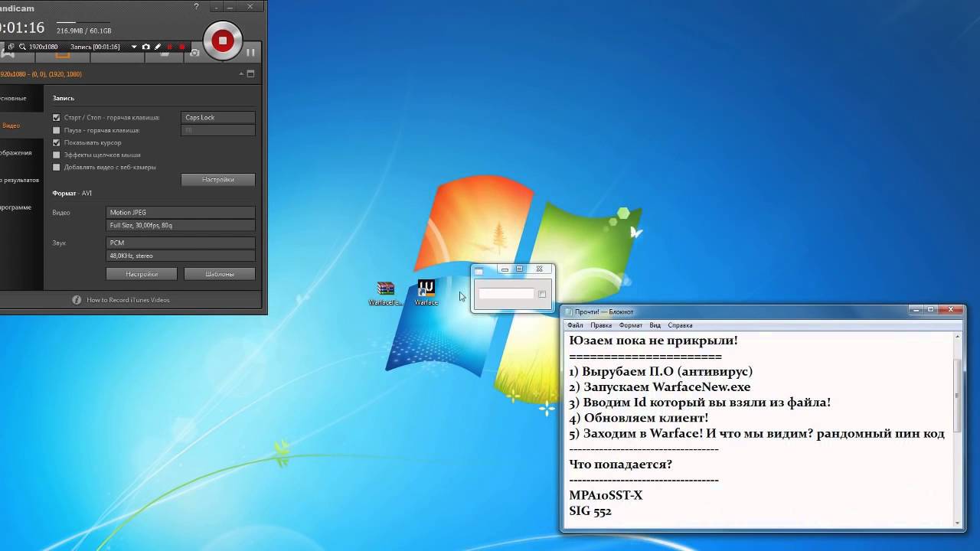The image size is (980, 551).
Task: Click the Motion JPEG video codec field
Action: tap(181, 212)
